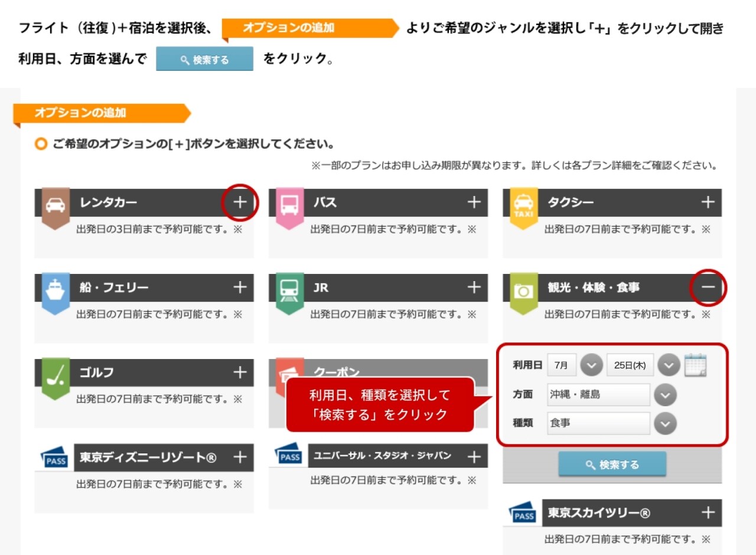756x555 pixels.
Task: Open the calendar date picker icon
Action: (x=696, y=365)
